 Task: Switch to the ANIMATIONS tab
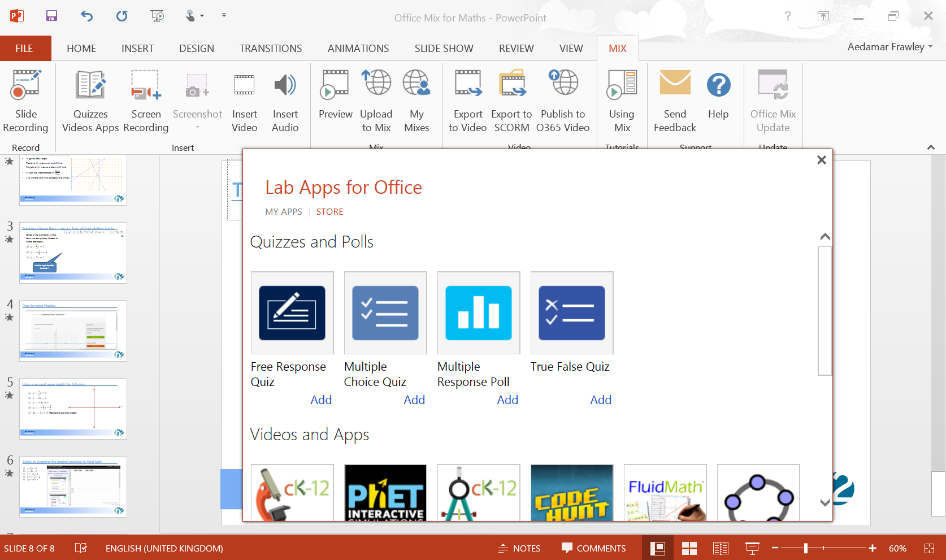click(358, 49)
